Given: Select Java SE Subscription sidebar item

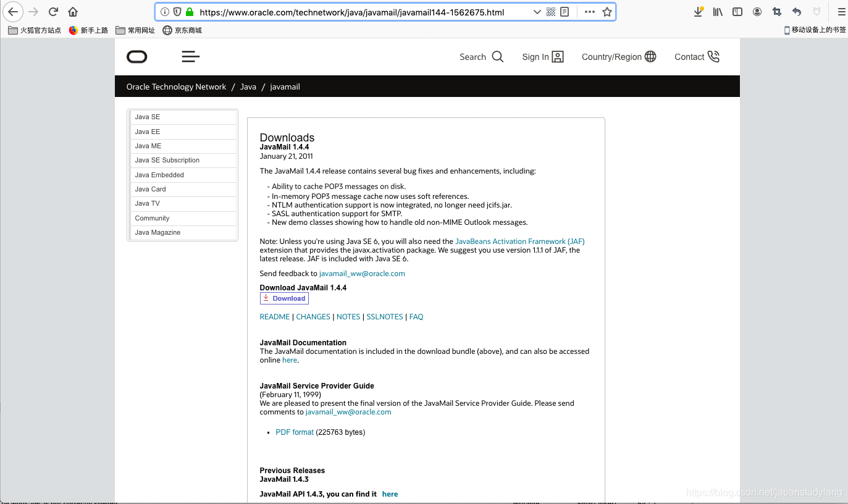Looking at the screenshot, I should click(183, 160).
